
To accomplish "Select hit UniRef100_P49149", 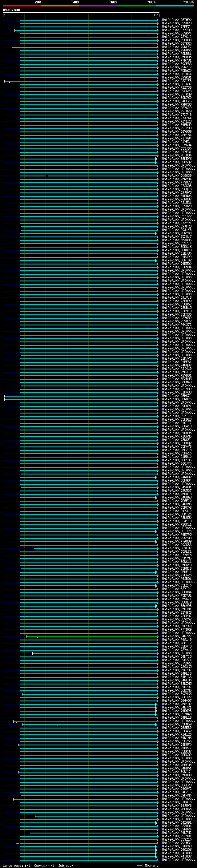I will coord(177,640).
